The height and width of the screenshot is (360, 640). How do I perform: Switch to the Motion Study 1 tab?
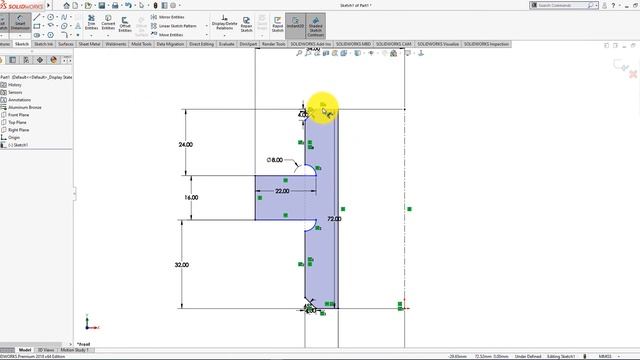point(75,350)
